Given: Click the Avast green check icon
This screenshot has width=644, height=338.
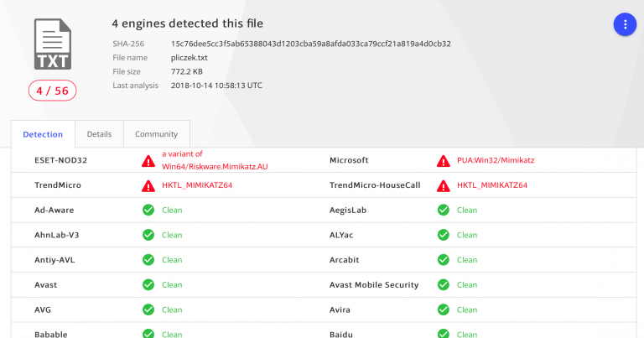Looking at the screenshot, I should point(148,284).
